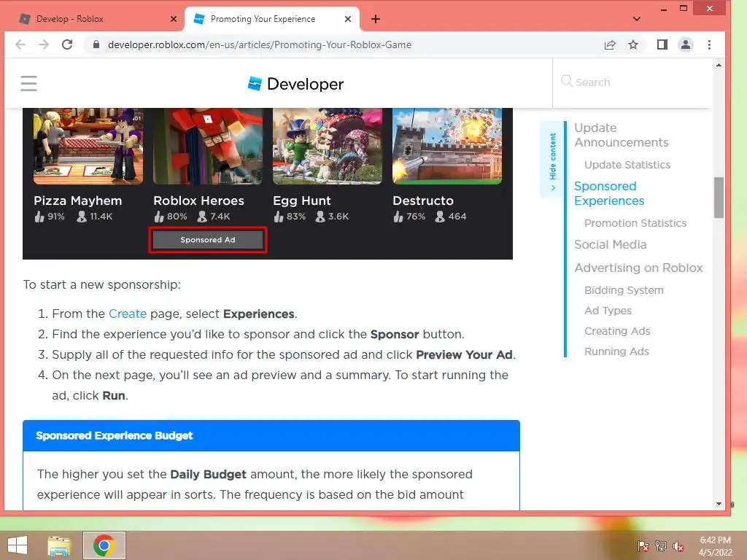This screenshot has height=560, width=747.
Task: Open a new tab with the plus button
Action: tap(376, 19)
